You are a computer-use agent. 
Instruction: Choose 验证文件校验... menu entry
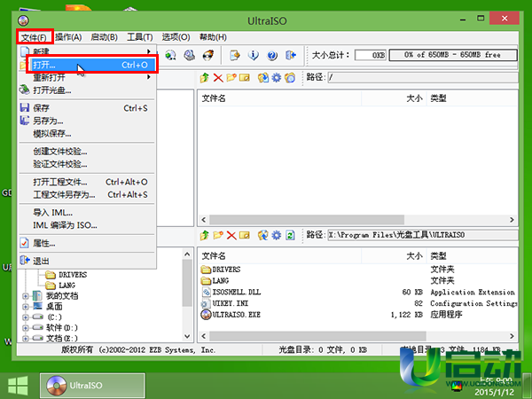click(87, 164)
